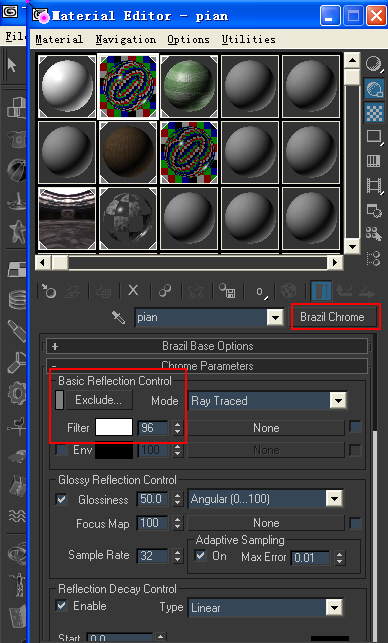This screenshot has width=388, height=643.
Task: Toggle the Backlight icon in side toolbar
Action: 374,89
